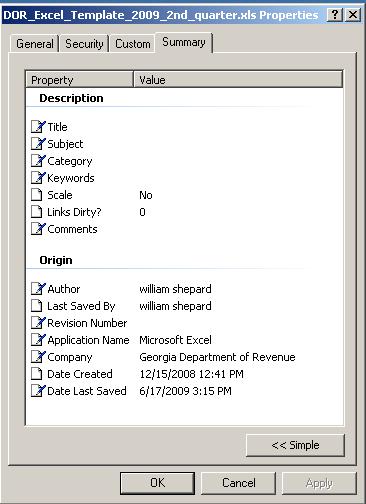Viewport: 366px width, 504px height.
Task: Click the editable icon beside Application Name
Action: [x=38, y=340]
